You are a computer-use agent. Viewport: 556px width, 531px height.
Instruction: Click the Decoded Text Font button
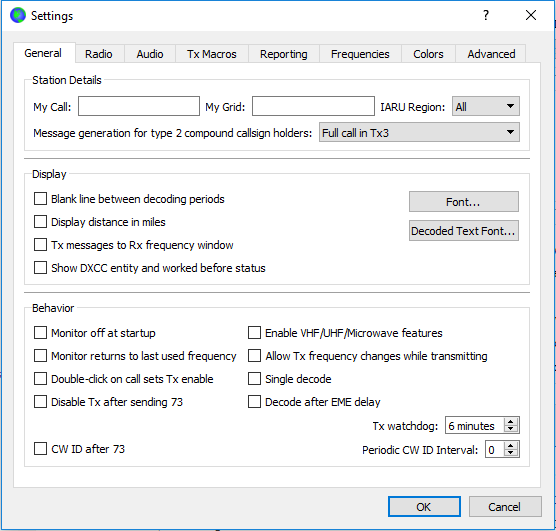pyautogui.click(x=463, y=231)
